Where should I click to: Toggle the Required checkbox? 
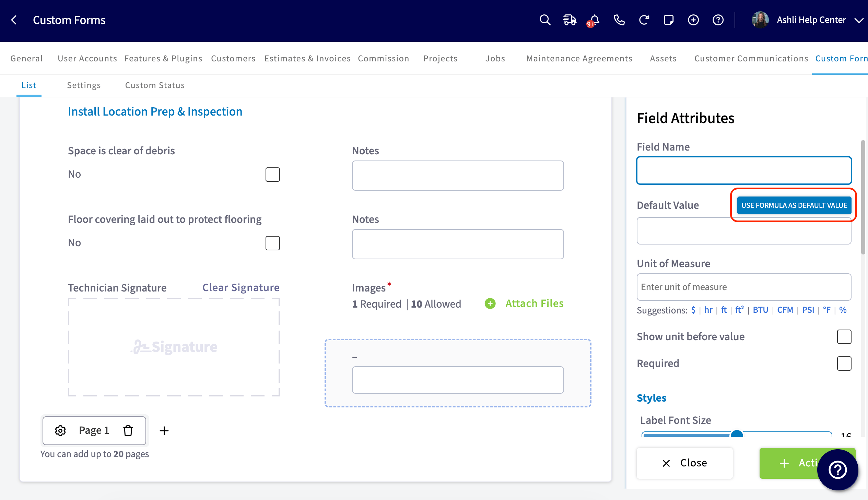click(x=844, y=363)
